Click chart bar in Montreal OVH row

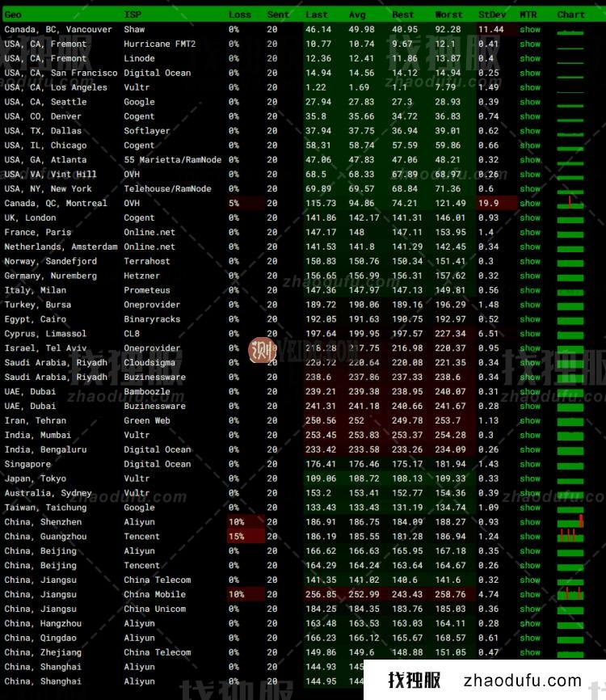[570, 202]
